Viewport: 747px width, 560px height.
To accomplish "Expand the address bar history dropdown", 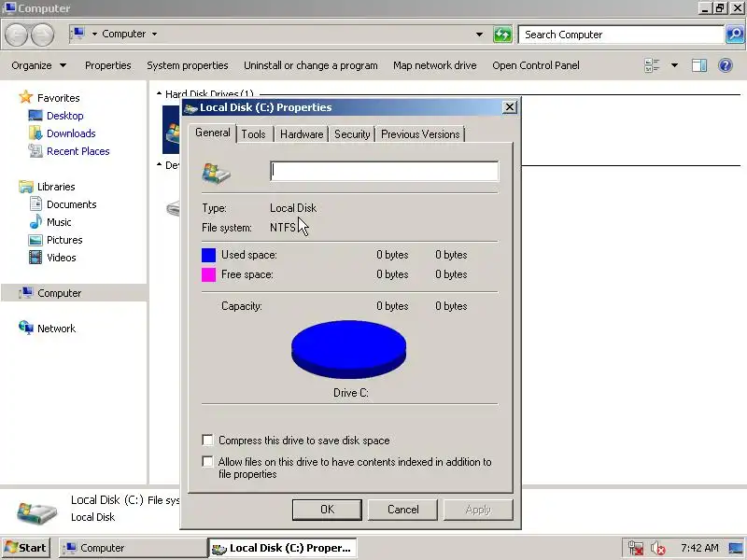I will [479, 35].
